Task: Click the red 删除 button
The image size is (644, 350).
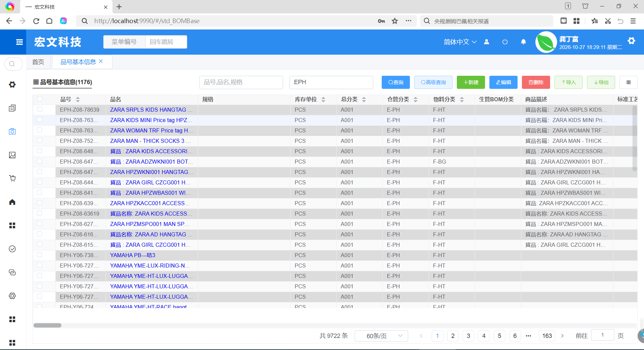Action: 536,82
